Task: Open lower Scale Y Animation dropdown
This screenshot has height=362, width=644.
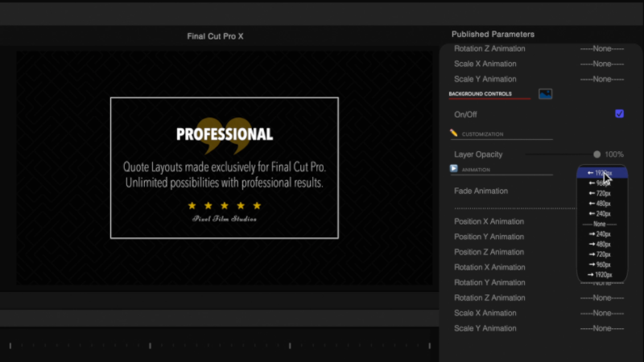Action: [601, 328]
